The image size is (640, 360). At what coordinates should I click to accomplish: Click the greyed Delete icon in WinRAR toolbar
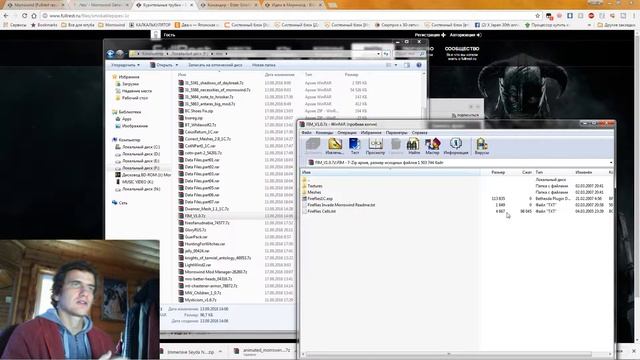(x=396, y=146)
